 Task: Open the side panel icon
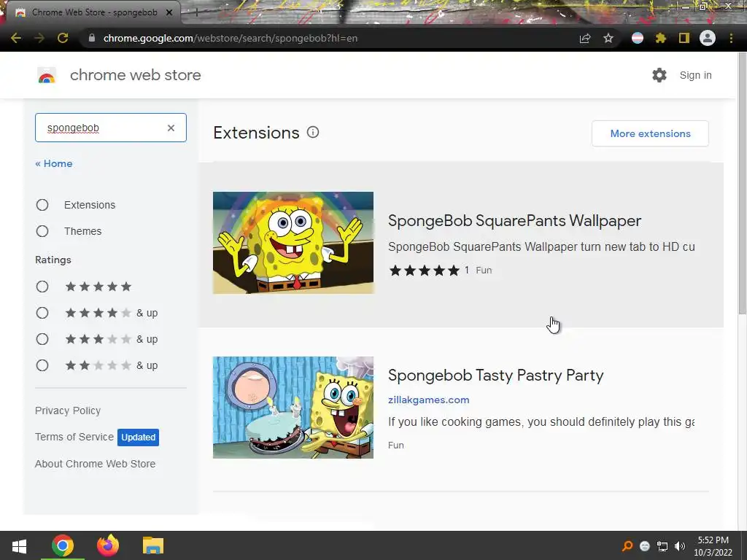click(x=684, y=38)
